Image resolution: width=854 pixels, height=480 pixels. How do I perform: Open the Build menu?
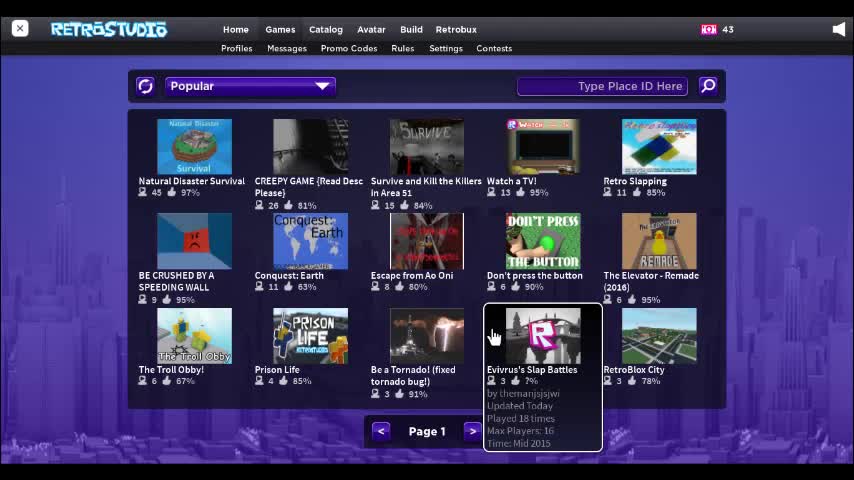(x=411, y=29)
